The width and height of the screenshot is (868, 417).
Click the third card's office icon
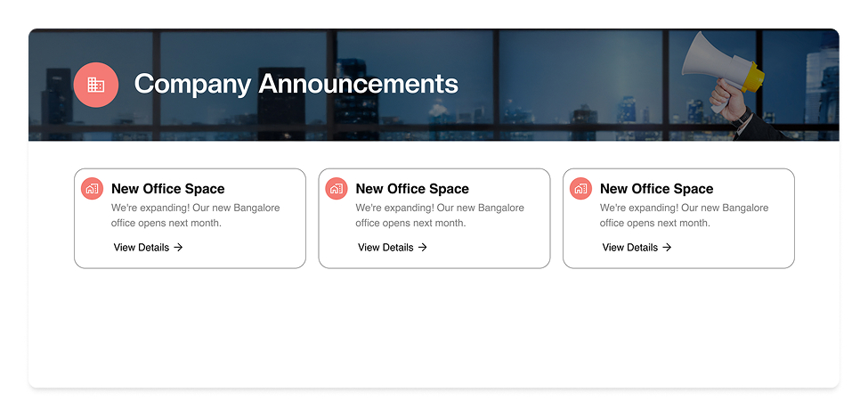580,189
